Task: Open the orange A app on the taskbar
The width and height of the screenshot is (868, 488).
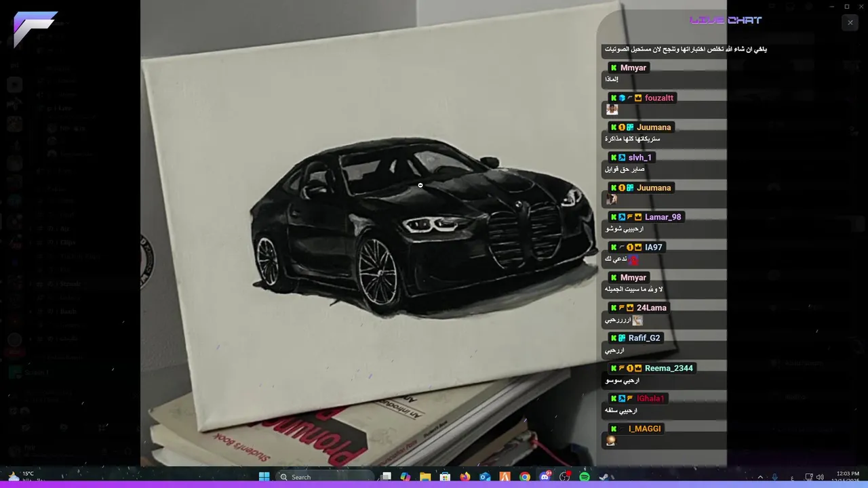Action: coord(505,477)
